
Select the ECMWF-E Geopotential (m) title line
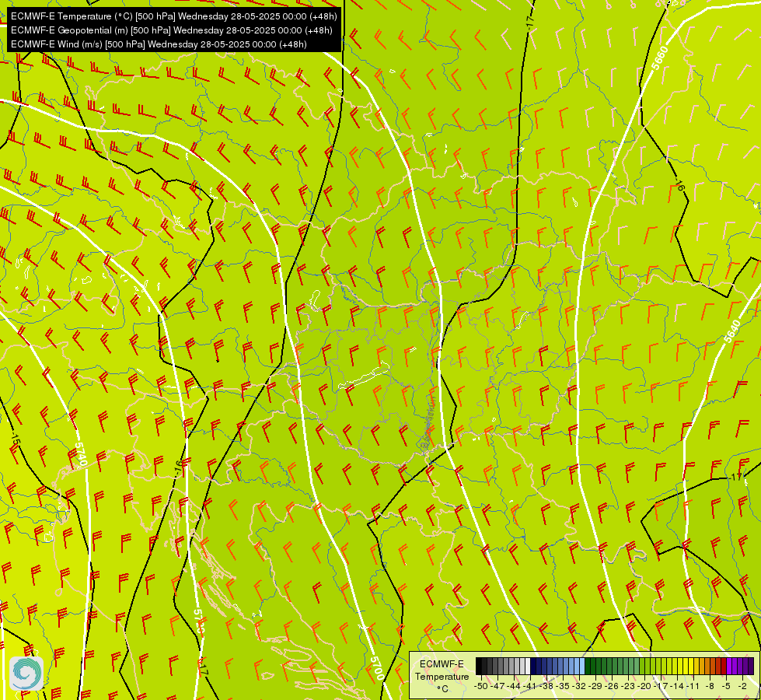[171, 30]
